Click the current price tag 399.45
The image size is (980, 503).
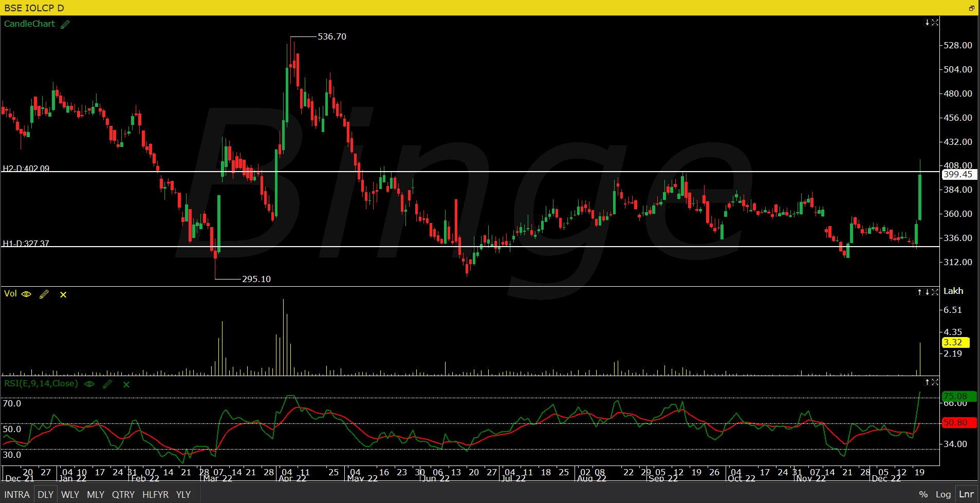coord(959,174)
